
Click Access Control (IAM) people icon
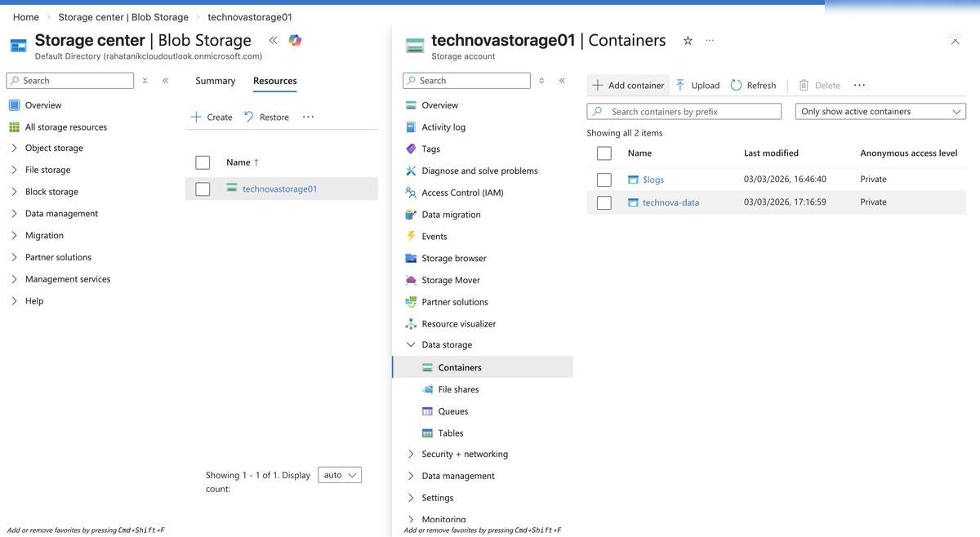[411, 193]
